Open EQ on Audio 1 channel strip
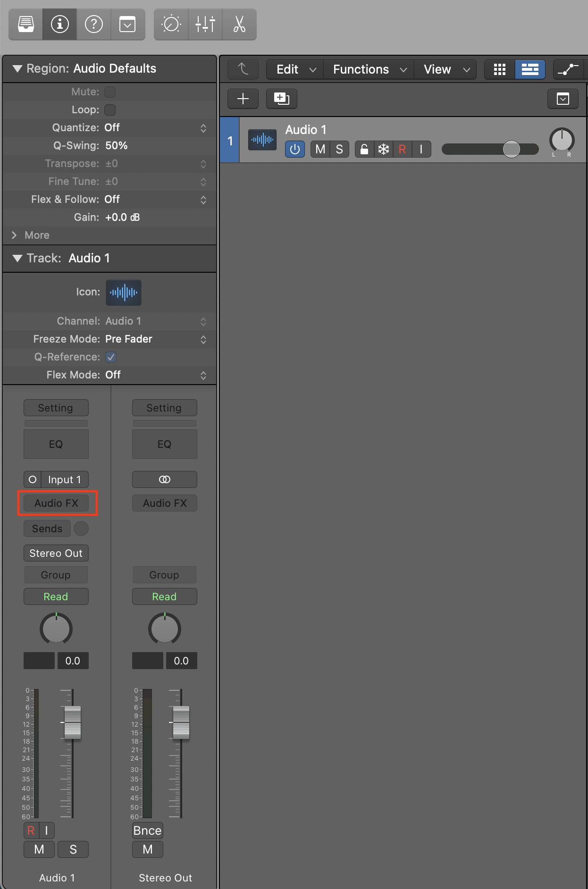This screenshot has width=588, height=889. click(x=56, y=444)
